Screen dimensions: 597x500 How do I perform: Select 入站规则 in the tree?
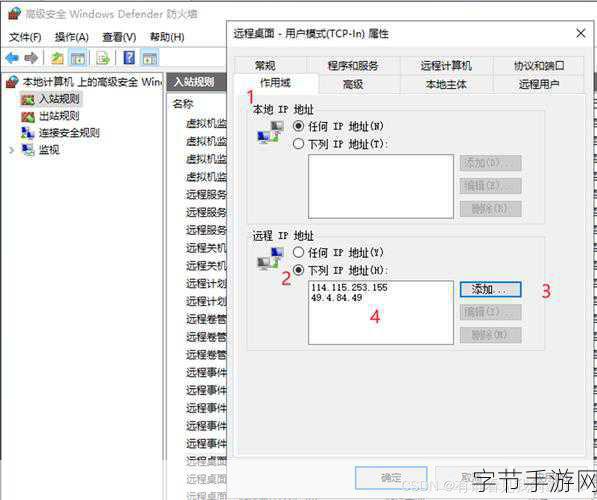pyautogui.click(x=59, y=99)
